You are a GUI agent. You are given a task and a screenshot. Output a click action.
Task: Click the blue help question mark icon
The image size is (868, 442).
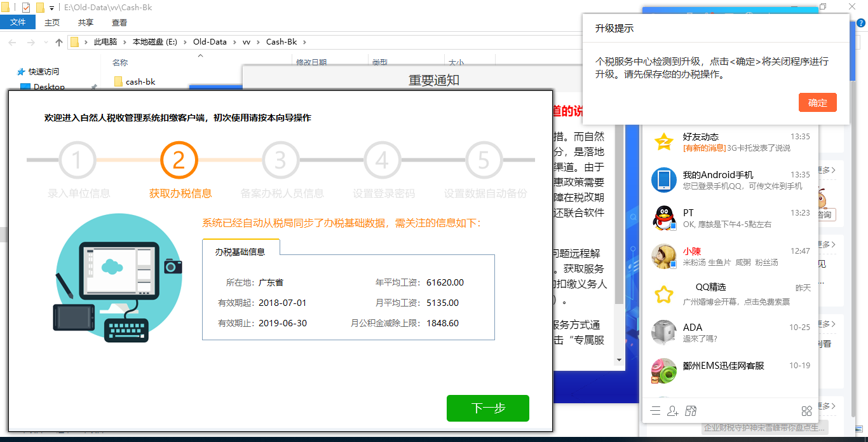point(861,22)
